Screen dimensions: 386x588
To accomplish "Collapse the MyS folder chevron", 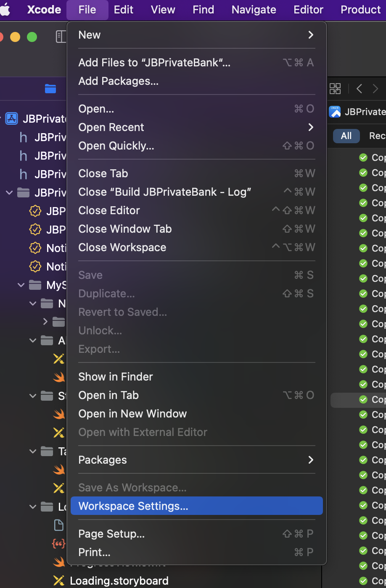I will pyautogui.click(x=21, y=285).
